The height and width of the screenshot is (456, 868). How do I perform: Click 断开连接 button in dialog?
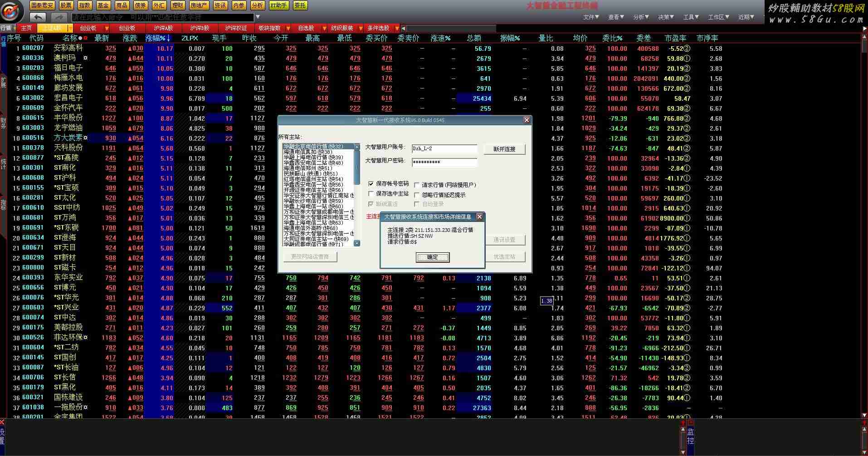(504, 149)
